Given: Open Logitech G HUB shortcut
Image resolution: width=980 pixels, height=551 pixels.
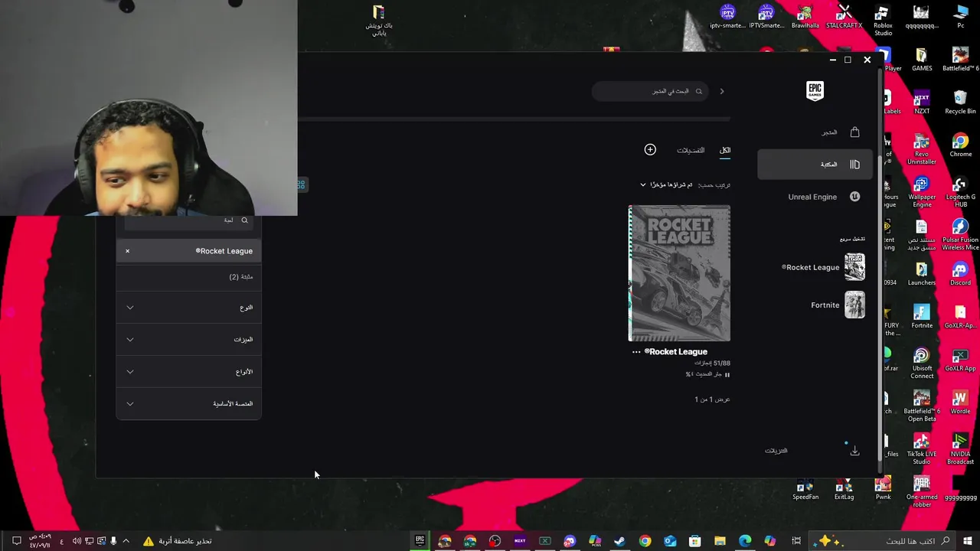Looking at the screenshot, I should [960, 192].
